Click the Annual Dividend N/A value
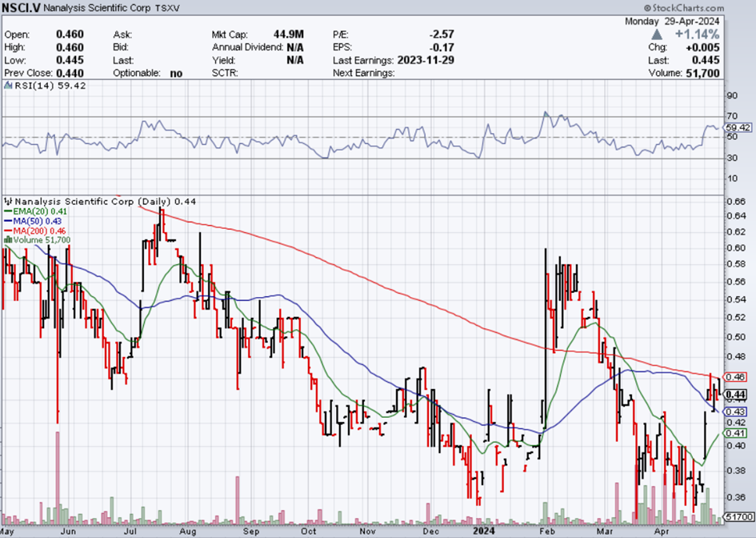 point(294,47)
